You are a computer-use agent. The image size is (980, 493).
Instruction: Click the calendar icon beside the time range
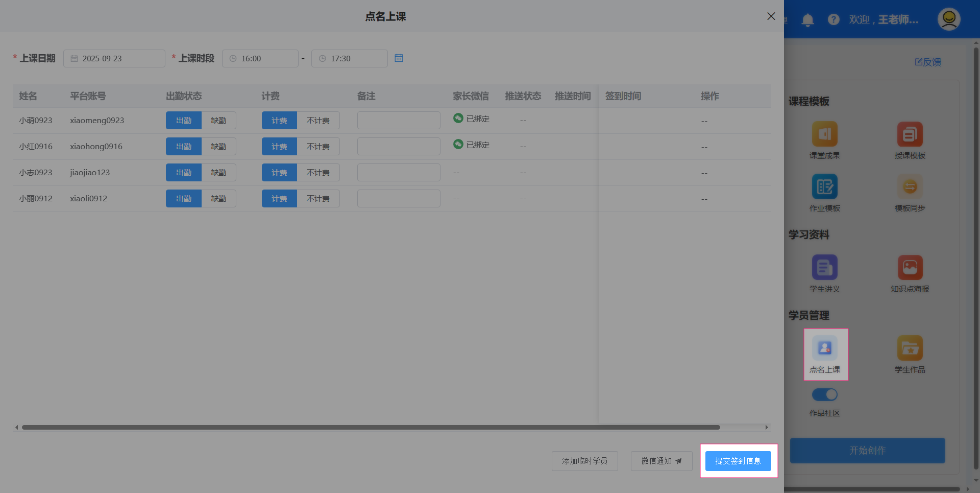click(399, 58)
